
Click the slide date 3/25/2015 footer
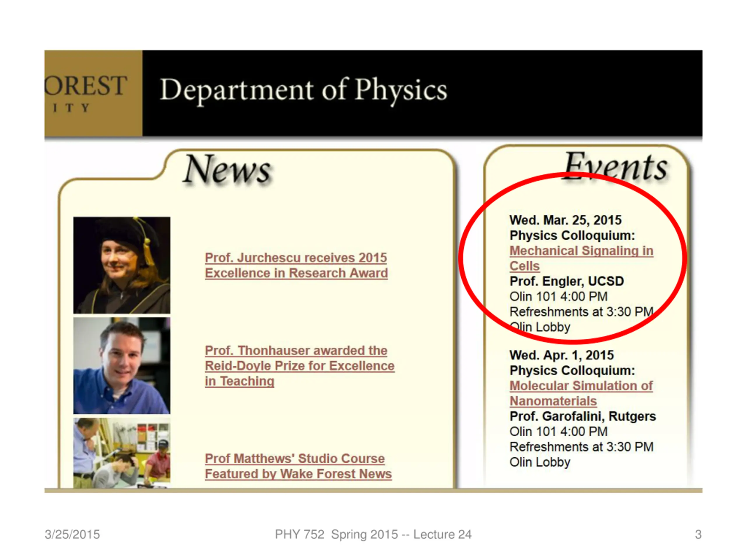click(72, 534)
